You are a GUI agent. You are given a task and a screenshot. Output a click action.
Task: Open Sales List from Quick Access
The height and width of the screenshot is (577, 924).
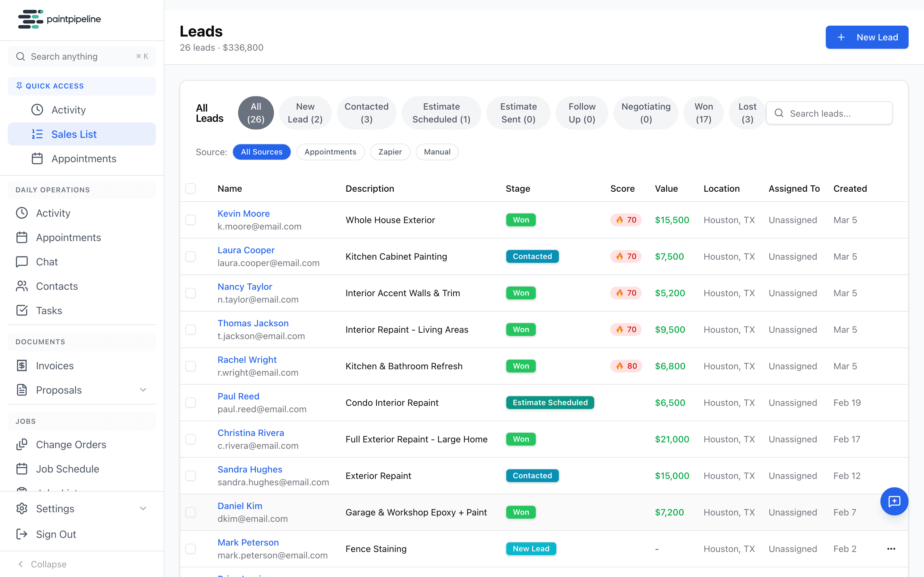pyautogui.click(x=74, y=134)
